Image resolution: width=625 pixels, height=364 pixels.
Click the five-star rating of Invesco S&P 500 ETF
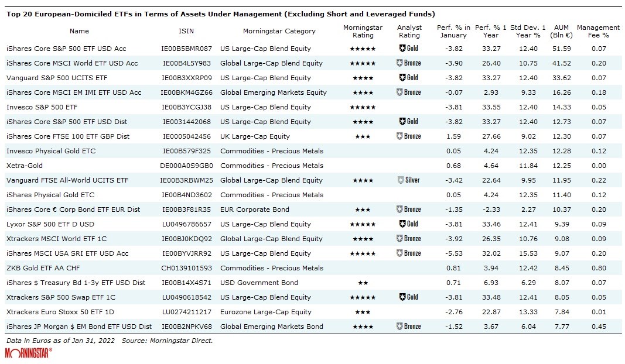pos(362,107)
